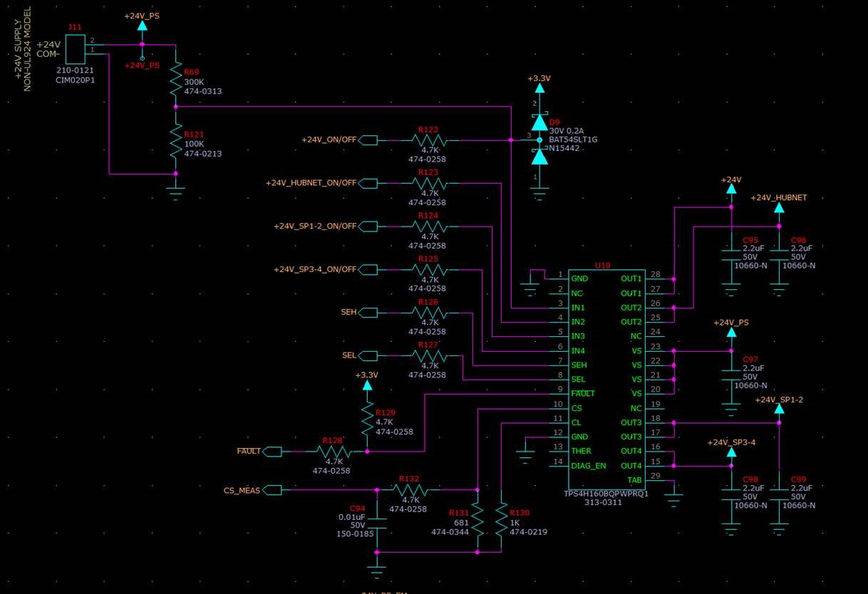Screen dimensions: 868x594
Task: Select the 30V 0.2A rating text
Action: click(x=567, y=131)
